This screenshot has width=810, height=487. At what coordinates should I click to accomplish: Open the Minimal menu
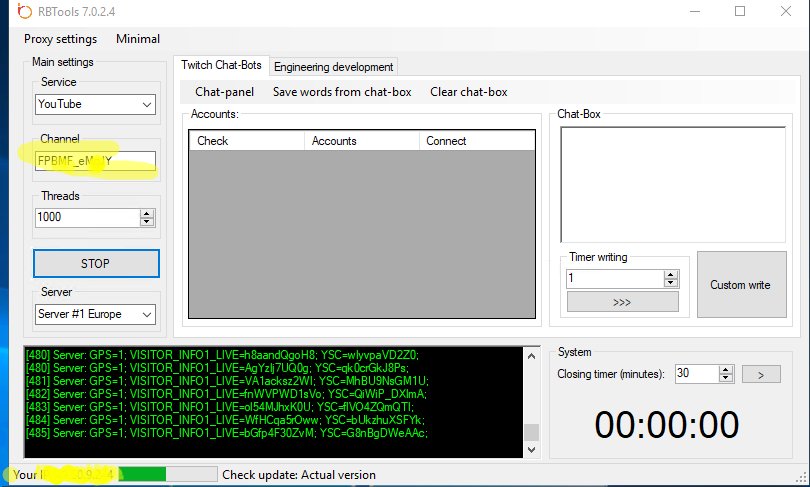click(138, 39)
